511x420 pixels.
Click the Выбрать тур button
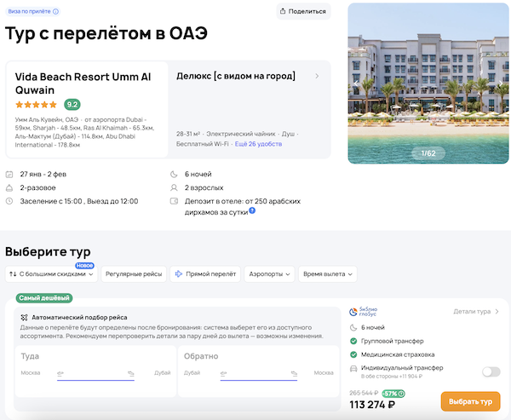point(470,401)
